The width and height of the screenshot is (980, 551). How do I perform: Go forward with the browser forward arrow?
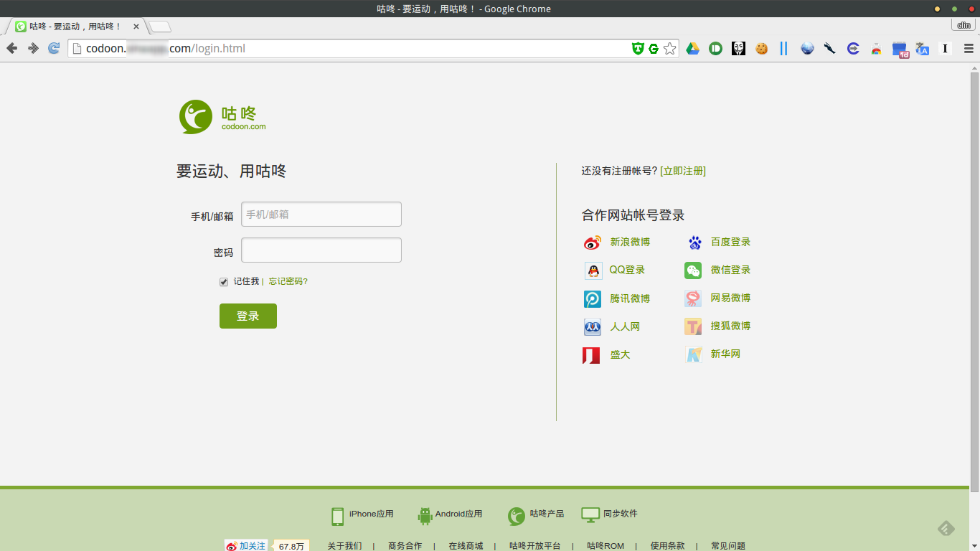tap(33, 48)
